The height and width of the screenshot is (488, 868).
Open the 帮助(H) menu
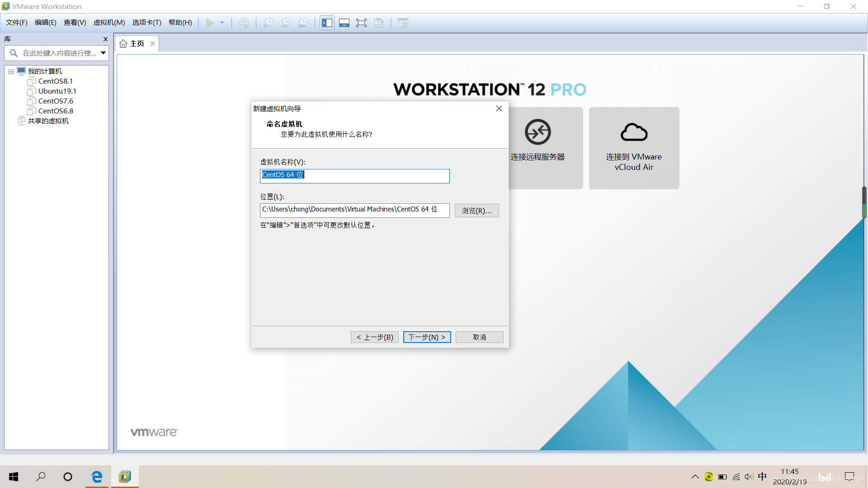coord(180,23)
